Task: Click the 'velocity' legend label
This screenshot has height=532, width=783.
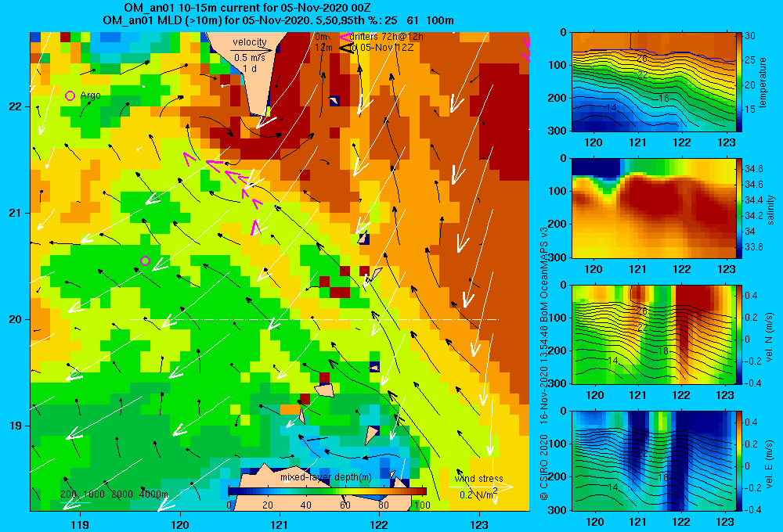Action: pyautogui.click(x=250, y=42)
